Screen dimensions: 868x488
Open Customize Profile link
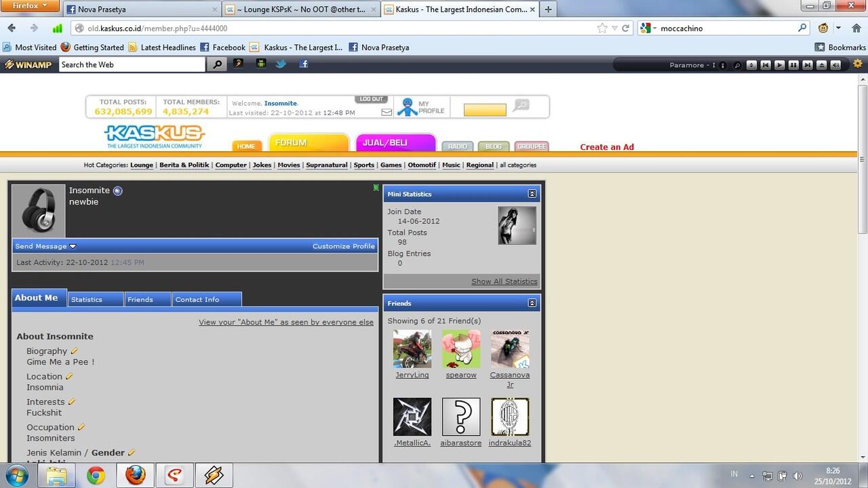tap(344, 246)
